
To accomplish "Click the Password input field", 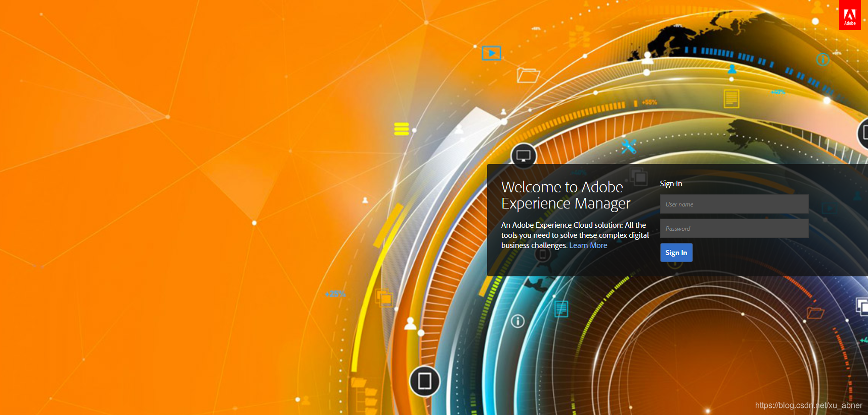I will (x=734, y=228).
